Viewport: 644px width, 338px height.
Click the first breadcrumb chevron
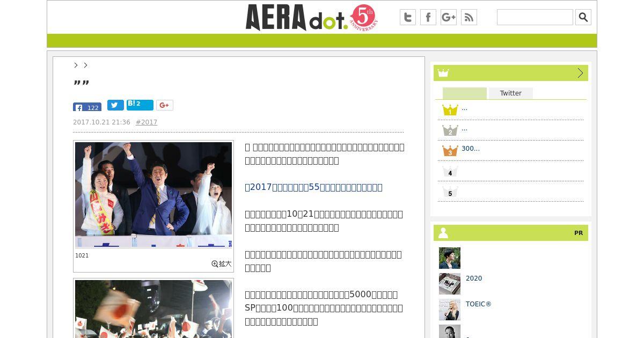click(76, 65)
